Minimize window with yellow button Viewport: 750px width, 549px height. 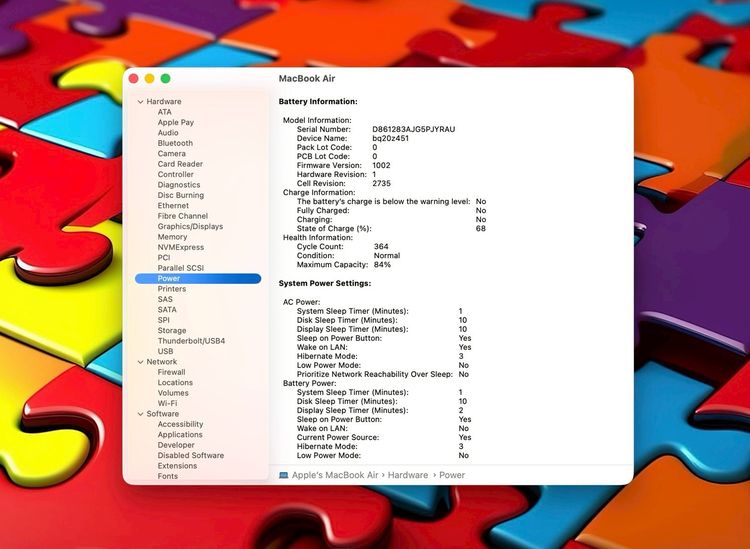coord(150,79)
